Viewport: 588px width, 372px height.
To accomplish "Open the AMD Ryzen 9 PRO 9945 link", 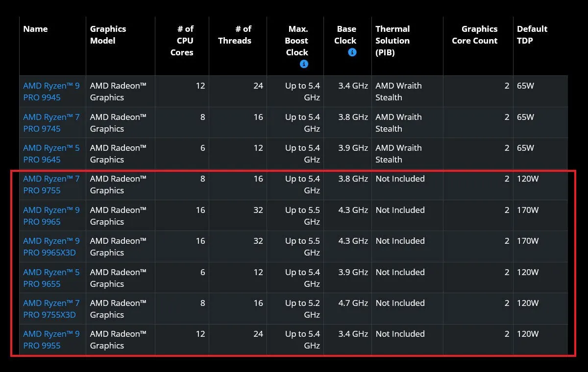I will (51, 92).
